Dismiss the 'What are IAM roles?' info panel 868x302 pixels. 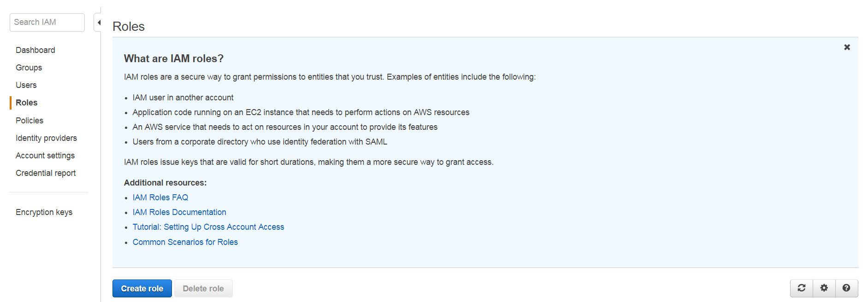coord(847,47)
